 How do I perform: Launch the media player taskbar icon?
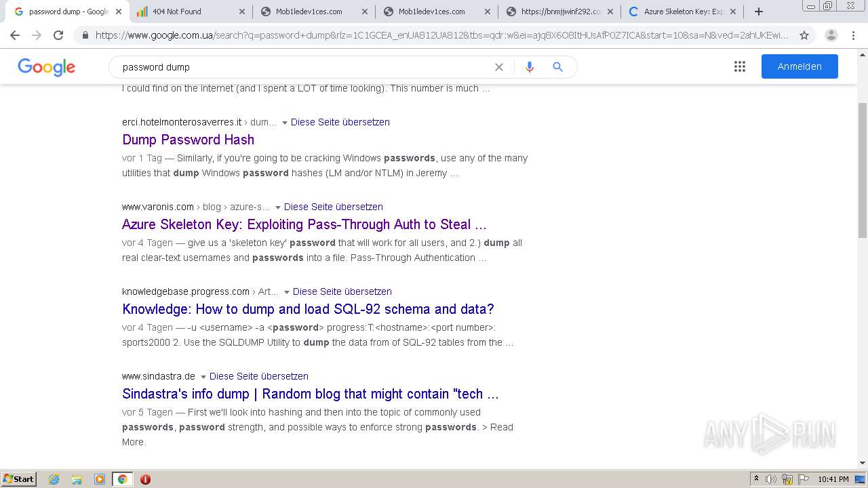tap(100, 479)
